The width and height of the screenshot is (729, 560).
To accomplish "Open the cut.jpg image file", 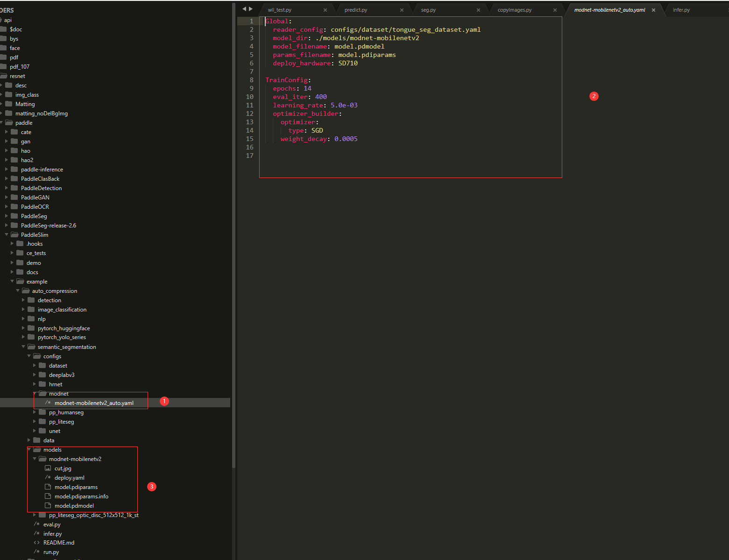I will (63, 468).
